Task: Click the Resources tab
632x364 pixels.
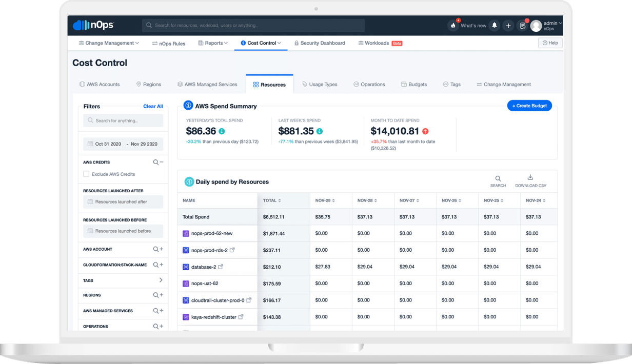Action: pyautogui.click(x=269, y=85)
